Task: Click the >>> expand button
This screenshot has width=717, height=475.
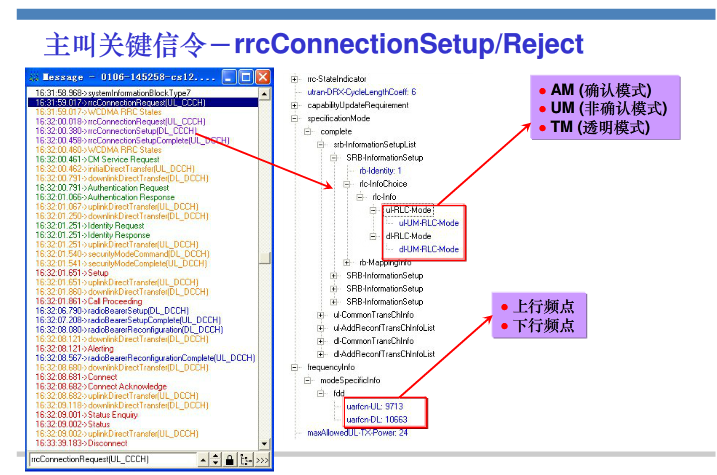Action: [262, 460]
